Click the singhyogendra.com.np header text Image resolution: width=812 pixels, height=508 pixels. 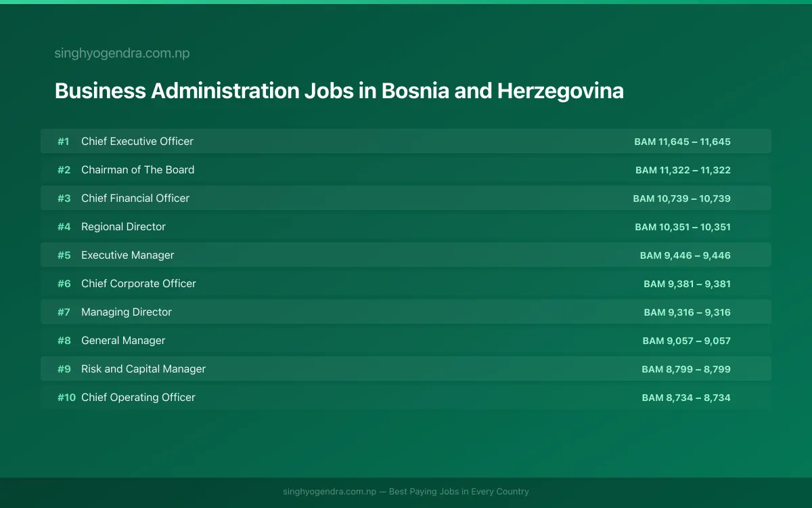pos(122,54)
